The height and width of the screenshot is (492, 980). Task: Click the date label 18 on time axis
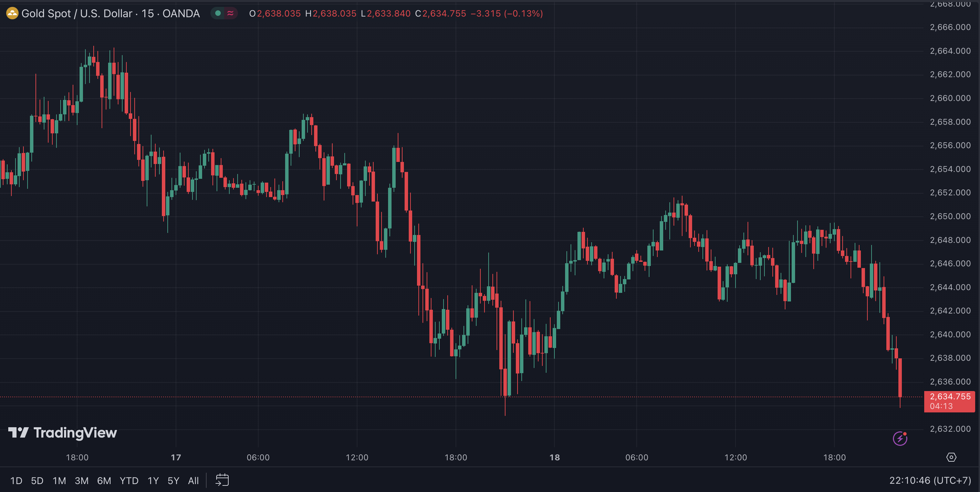click(555, 457)
